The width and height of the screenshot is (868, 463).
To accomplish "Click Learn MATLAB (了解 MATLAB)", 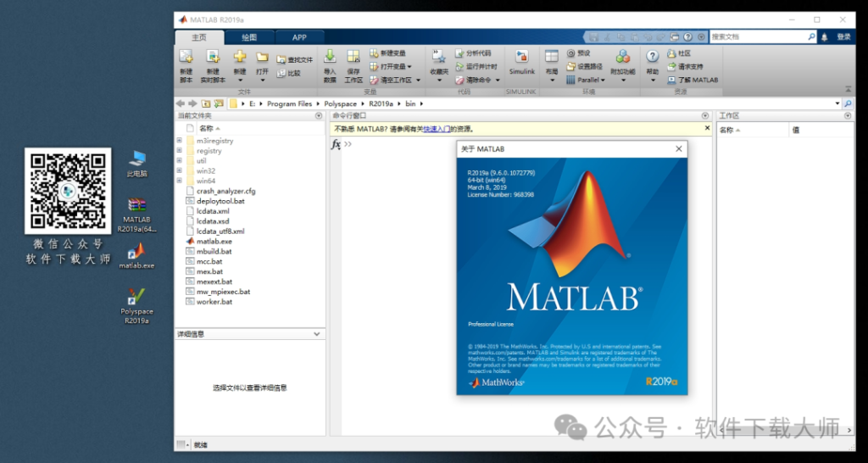I will point(693,80).
